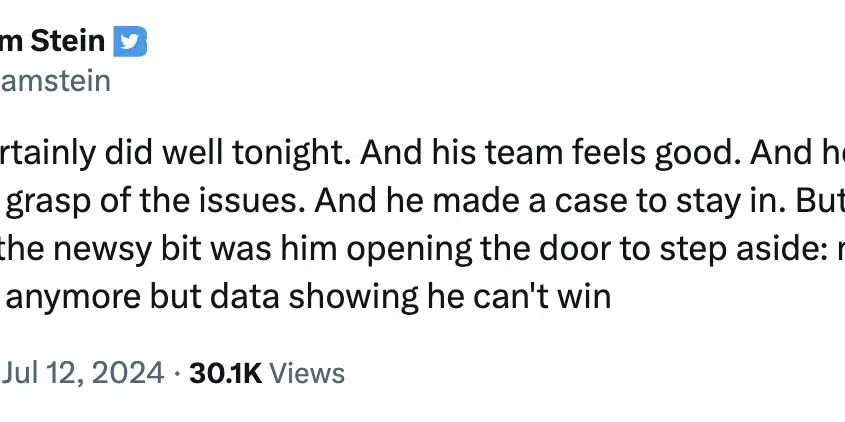
Task: Click the dot separator between date and views
Action: pos(177,373)
